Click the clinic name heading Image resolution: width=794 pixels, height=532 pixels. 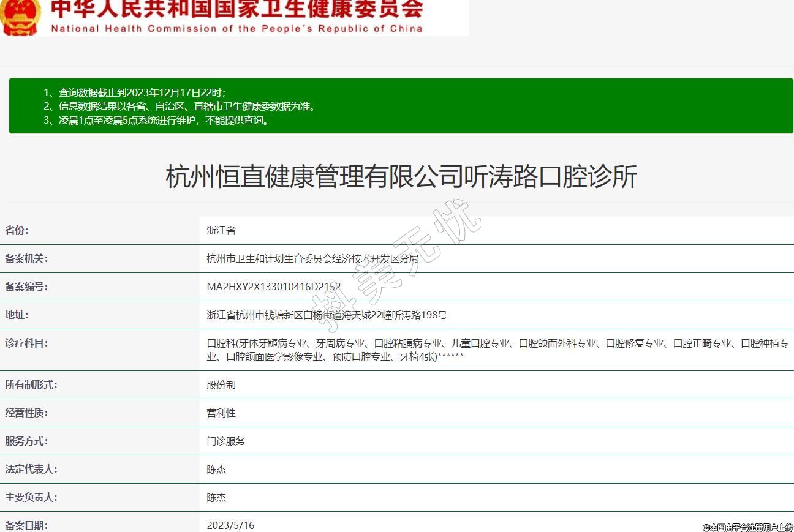click(401, 177)
